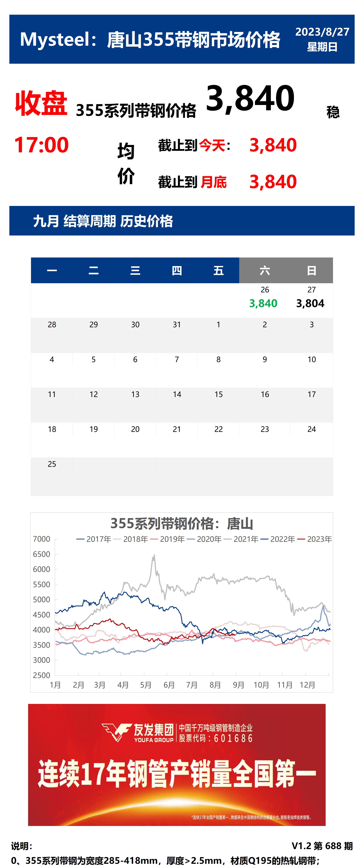The image size is (364, 868).
Task: Click the 稳 trend indicator
Action: click(333, 112)
